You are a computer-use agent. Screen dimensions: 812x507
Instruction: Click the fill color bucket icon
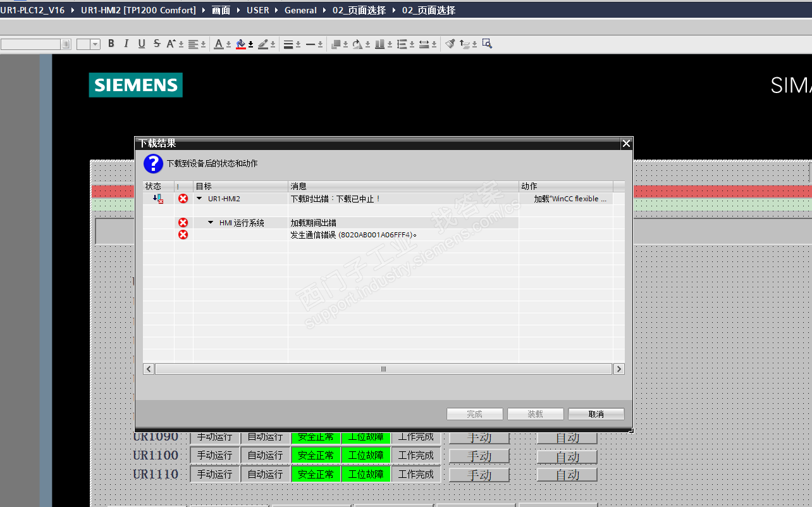click(x=240, y=44)
